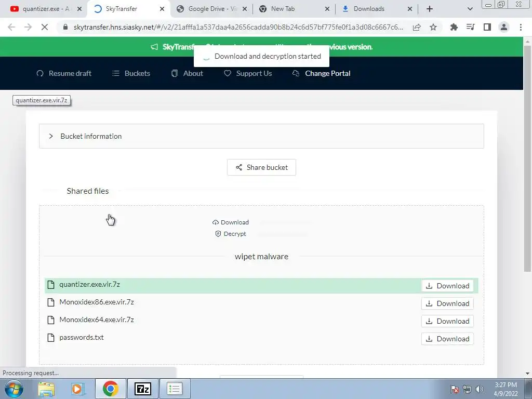Viewport: 532px width, 399px height.
Task: Open the Windows Start menu
Action: (x=14, y=389)
